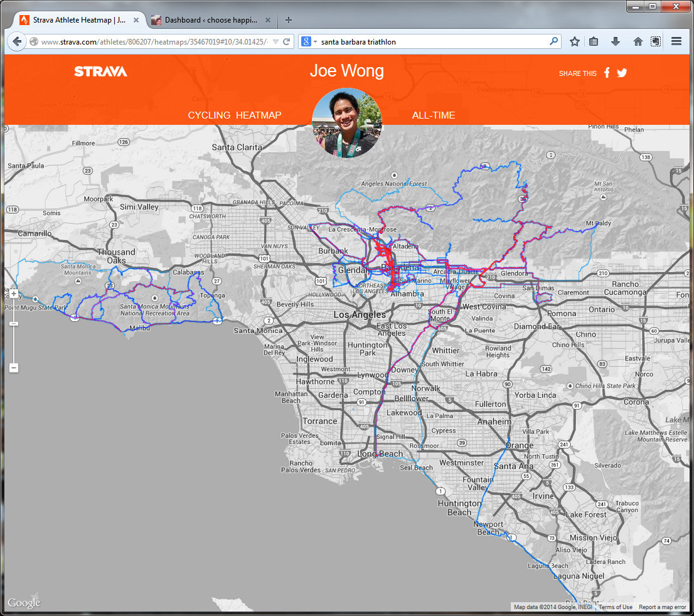The height and width of the screenshot is (616, 694).
Task: Open the Terms of Use link
Action: tap(615, 607)
